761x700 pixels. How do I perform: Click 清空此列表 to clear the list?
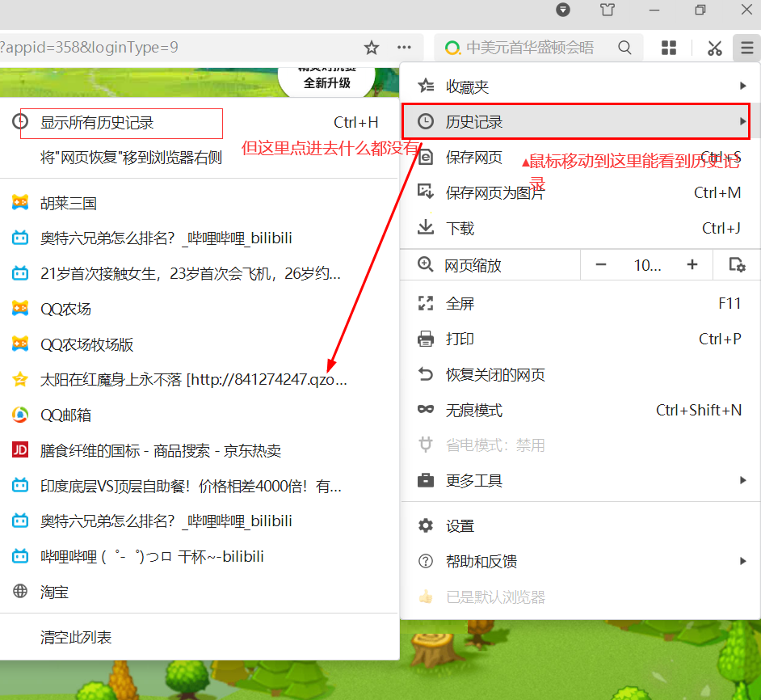pos(199,637)
